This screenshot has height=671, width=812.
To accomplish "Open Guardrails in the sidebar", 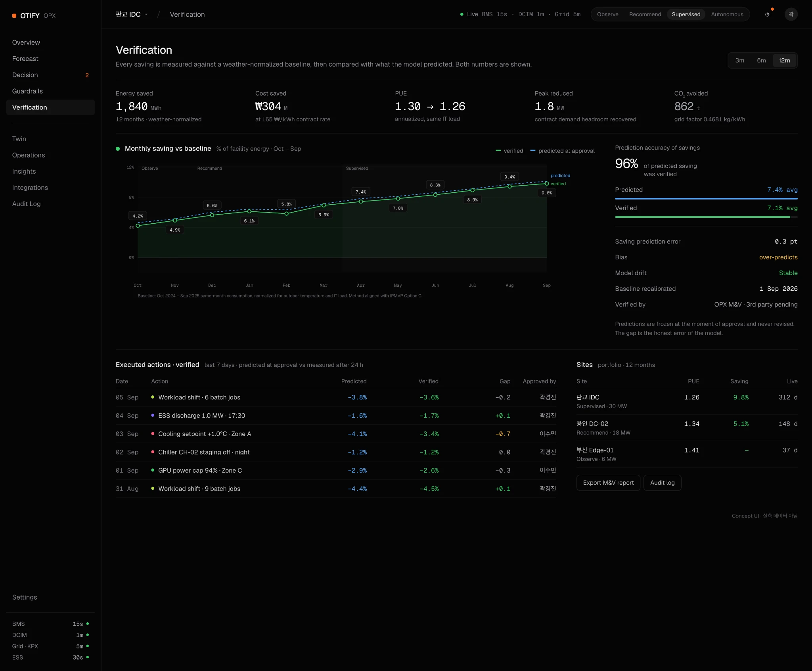I will click(50, 91).
